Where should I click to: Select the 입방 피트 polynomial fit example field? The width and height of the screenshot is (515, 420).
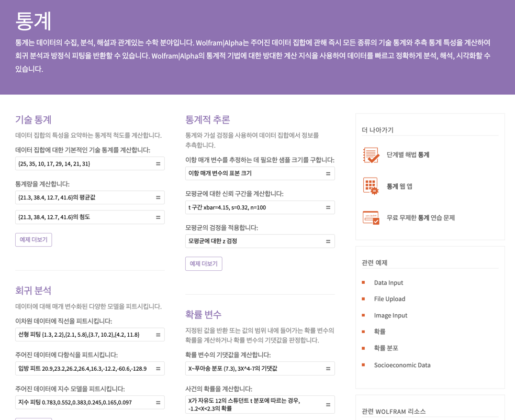[x=83, y=369]
